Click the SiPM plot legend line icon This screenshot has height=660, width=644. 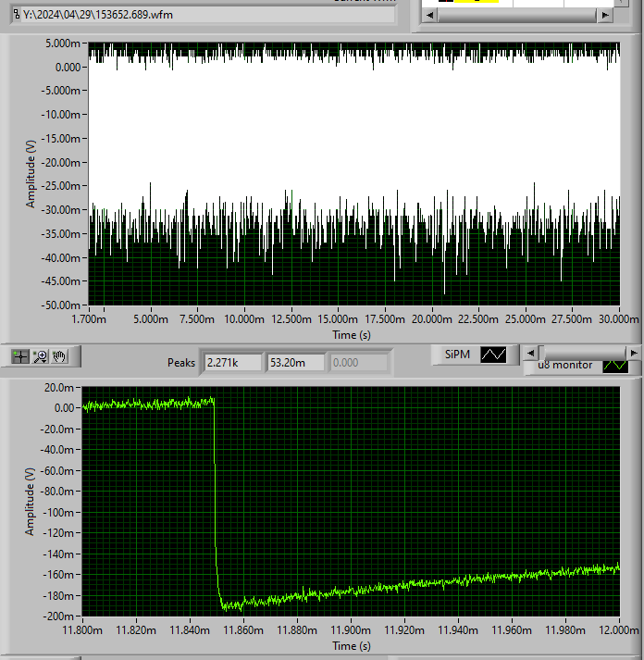pyautogui.click(x=493, y=355)
